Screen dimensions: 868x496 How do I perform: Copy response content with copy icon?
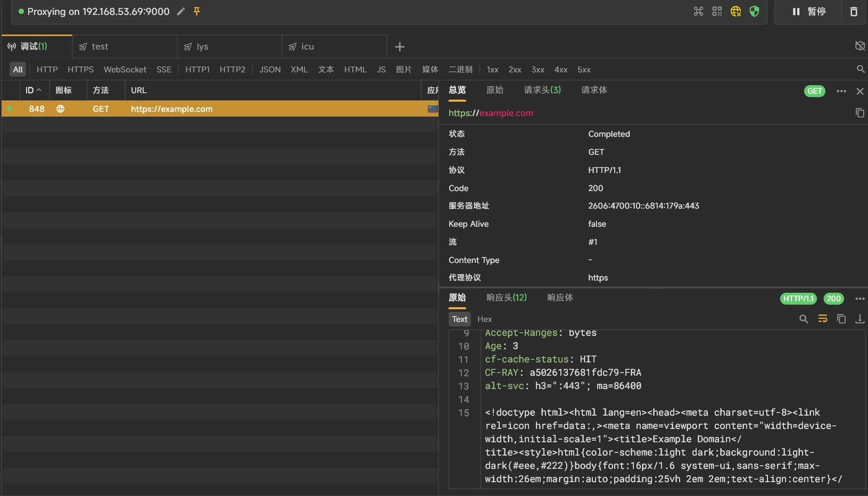point(841,319)
